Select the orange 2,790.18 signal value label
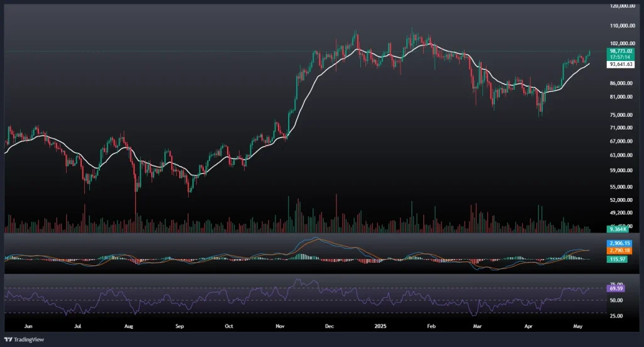Screen dimensions: 644x347 tap(619, 251)
